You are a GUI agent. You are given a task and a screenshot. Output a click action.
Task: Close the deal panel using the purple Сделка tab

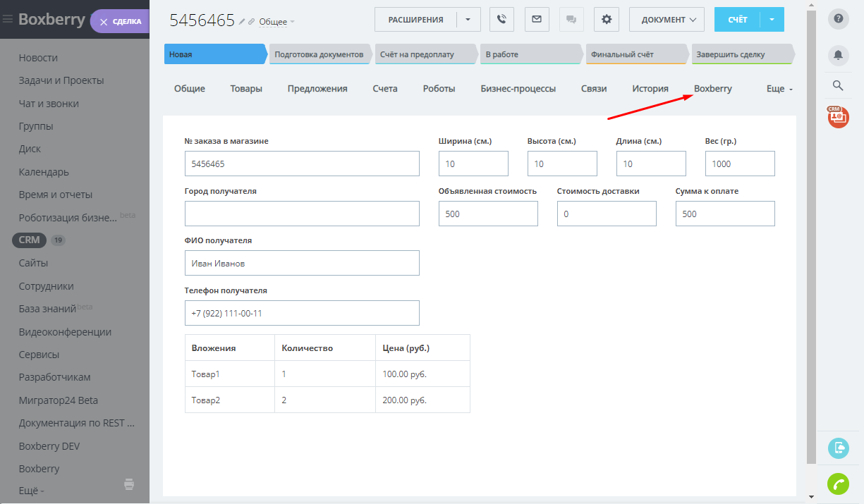120,21
